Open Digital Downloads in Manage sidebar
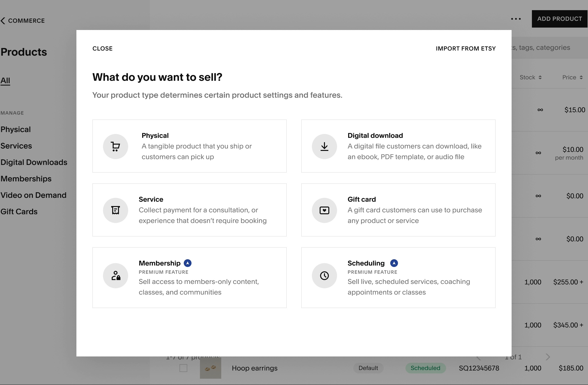Viewport: 588px width, 385px height. [x=34, y=162]
